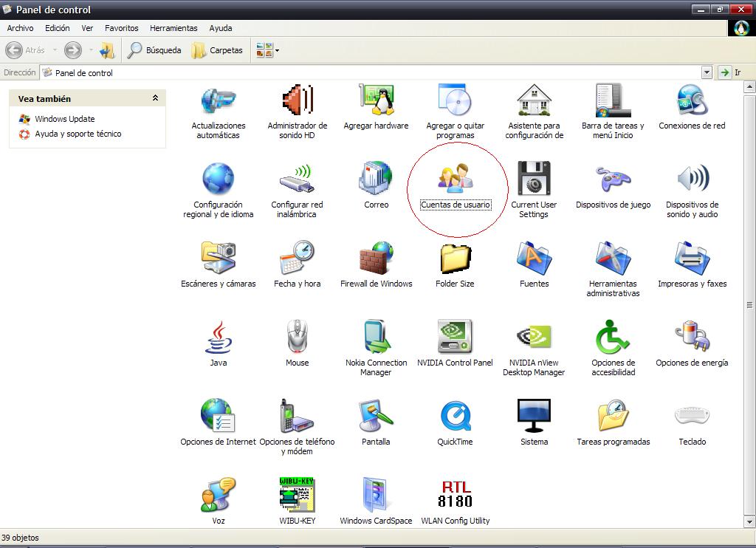
Task: Select Impresoras y faxes icon
Action: pos(692,258)
